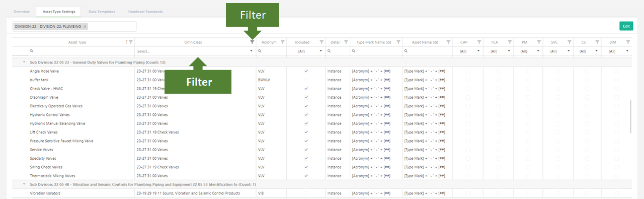The width and height of the screenshot is (644, 199).
Task: Toggle Included checkbox for Diaphragm Valve
Action: pos(306,97)
